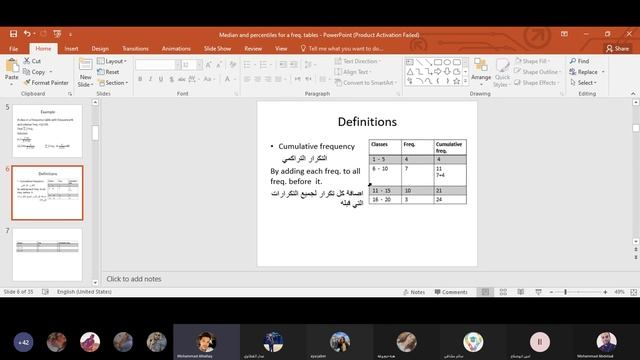640x360 pixels.
Task: Open the Section dropdown
Action: click(x=113, y=82)
